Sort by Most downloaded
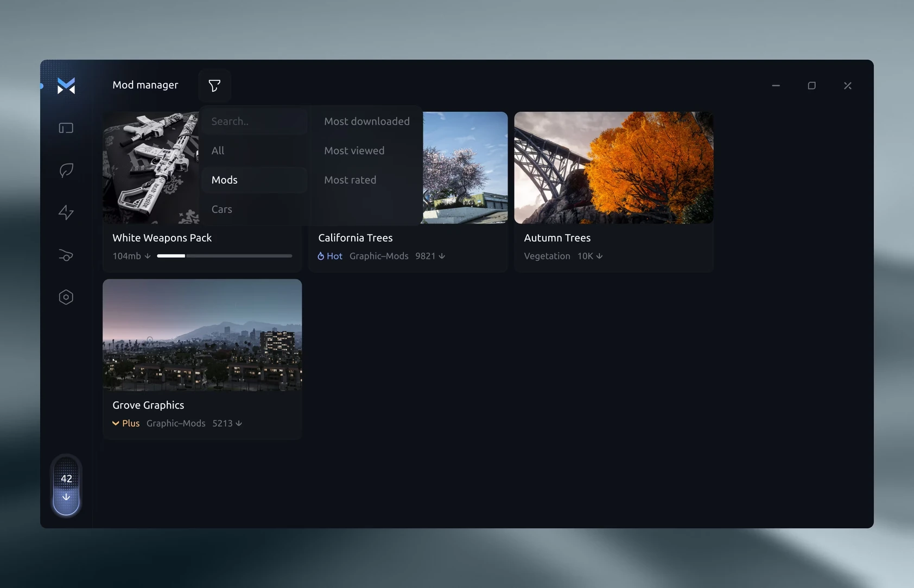This screenshot has height=588, width=914. (367, 121)
